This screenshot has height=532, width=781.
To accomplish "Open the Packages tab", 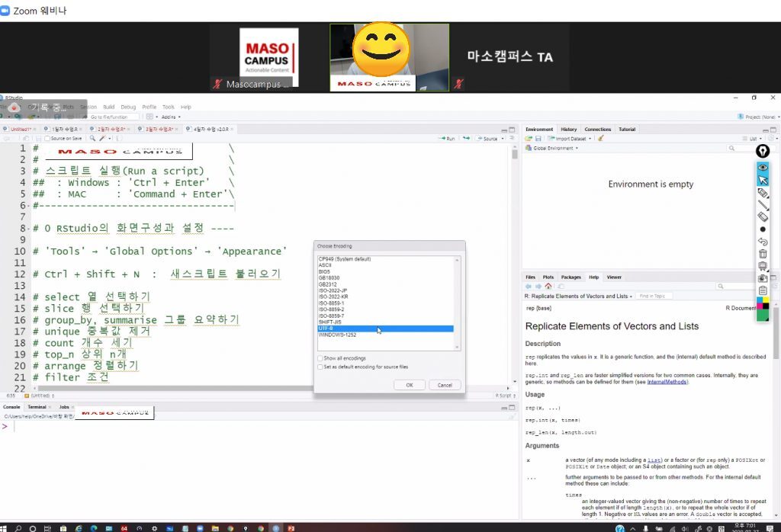I will pos(570,277).
